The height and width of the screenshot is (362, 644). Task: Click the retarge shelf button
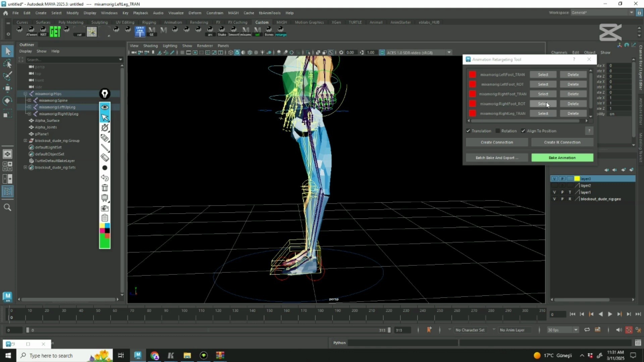pos(281,31)
